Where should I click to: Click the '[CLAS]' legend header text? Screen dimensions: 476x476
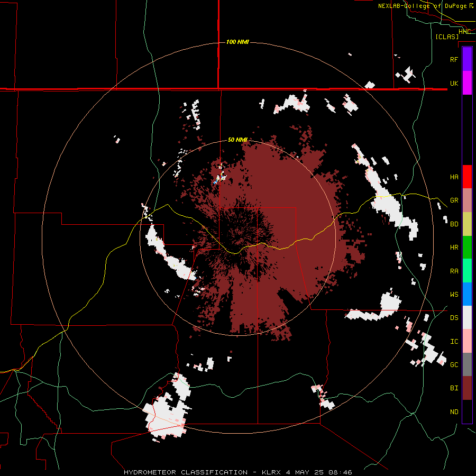pos(447,36)
